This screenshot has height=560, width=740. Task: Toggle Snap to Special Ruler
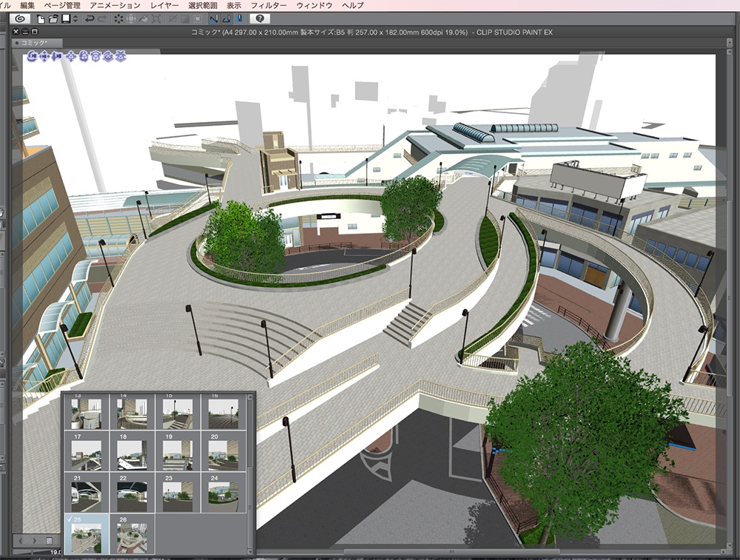pos(226,19)
